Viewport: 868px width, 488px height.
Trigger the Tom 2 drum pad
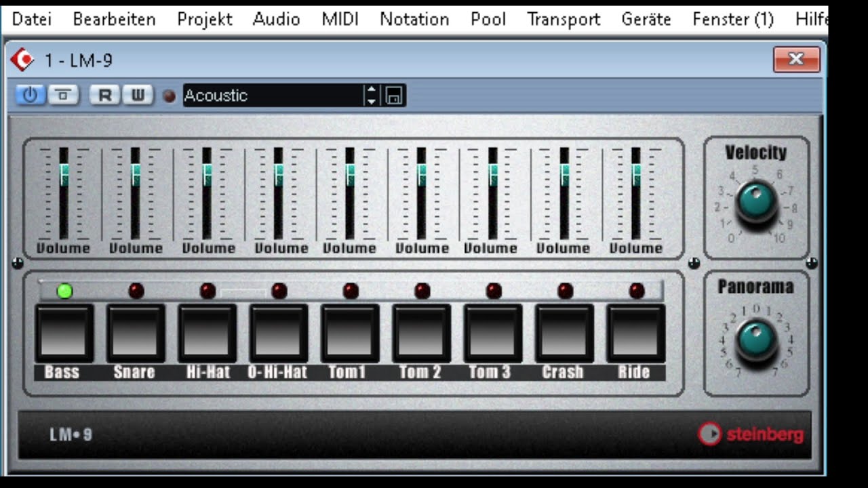[422, 333]
